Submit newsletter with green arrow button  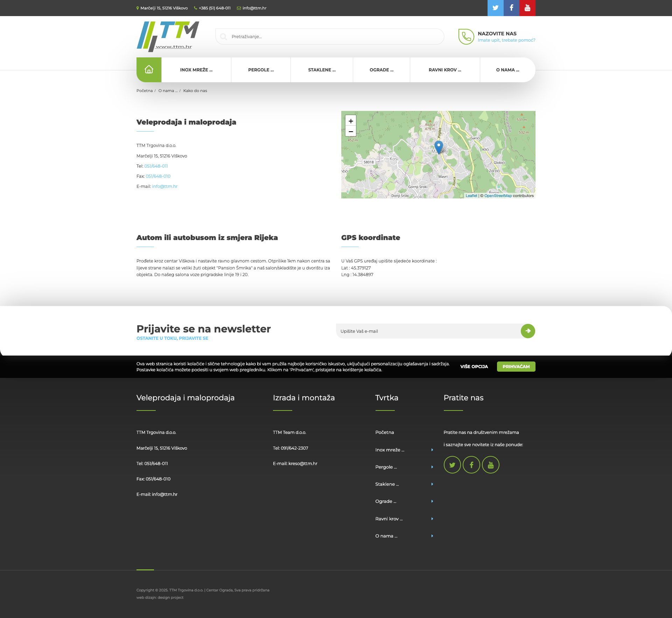tap(528, 331)
